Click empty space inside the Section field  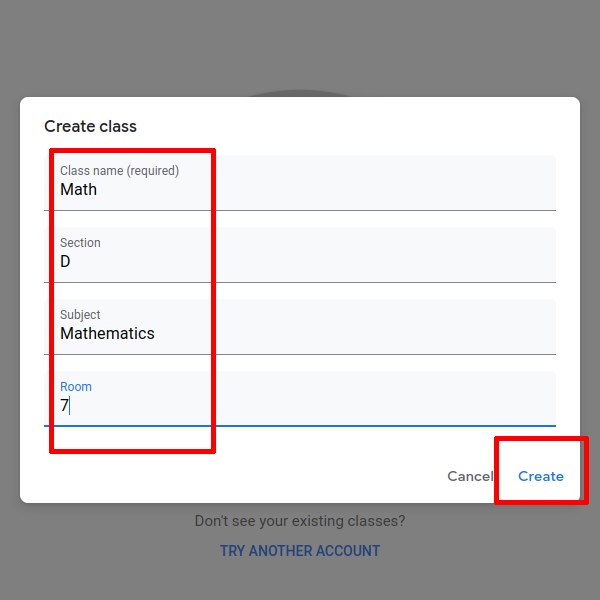tap(400, 255)
